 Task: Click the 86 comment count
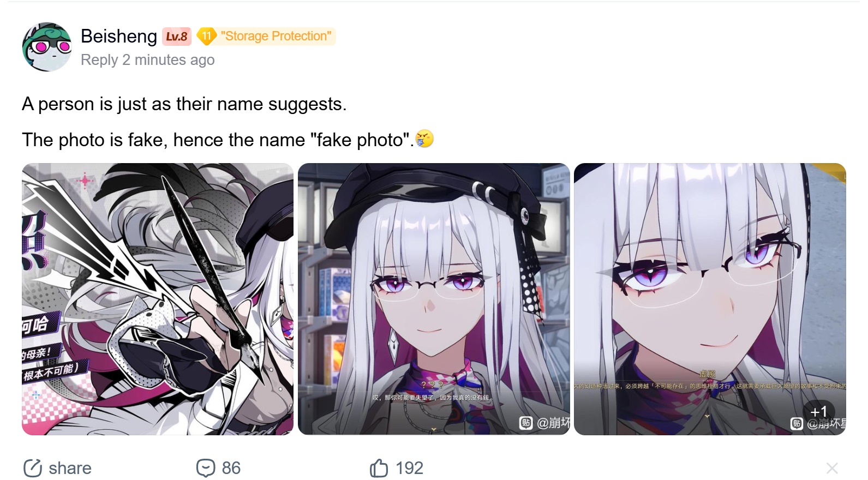(x=231, y=468)
